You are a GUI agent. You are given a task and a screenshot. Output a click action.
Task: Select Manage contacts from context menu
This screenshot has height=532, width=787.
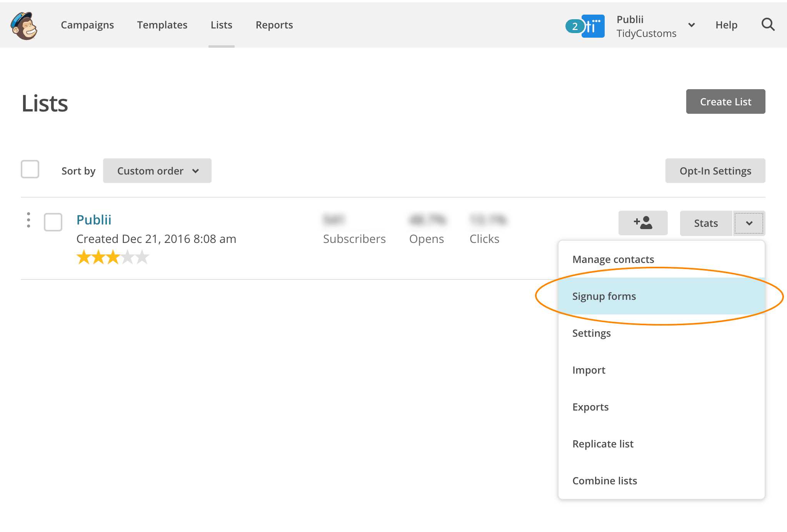click(613, 259)
